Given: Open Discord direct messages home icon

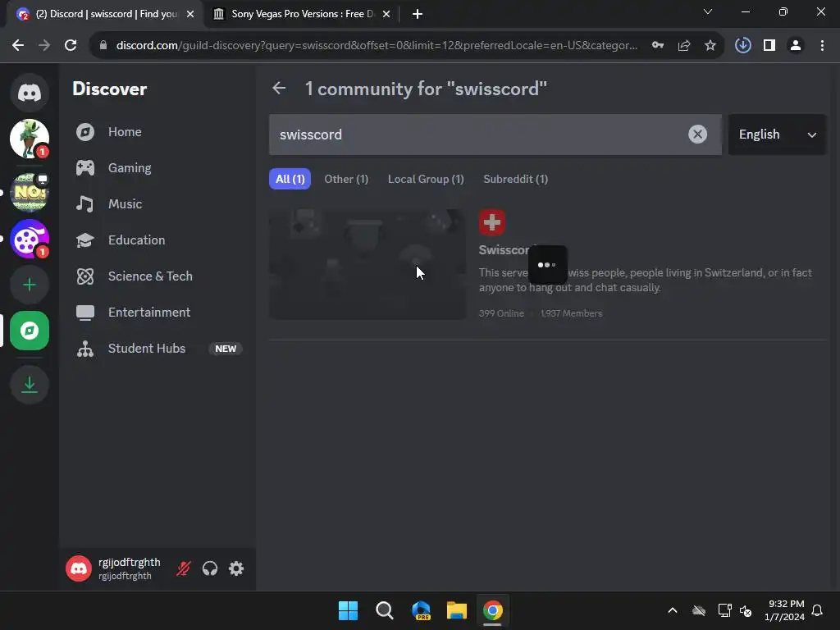Looking at the screenshot, I should click(x=30, y=93).
